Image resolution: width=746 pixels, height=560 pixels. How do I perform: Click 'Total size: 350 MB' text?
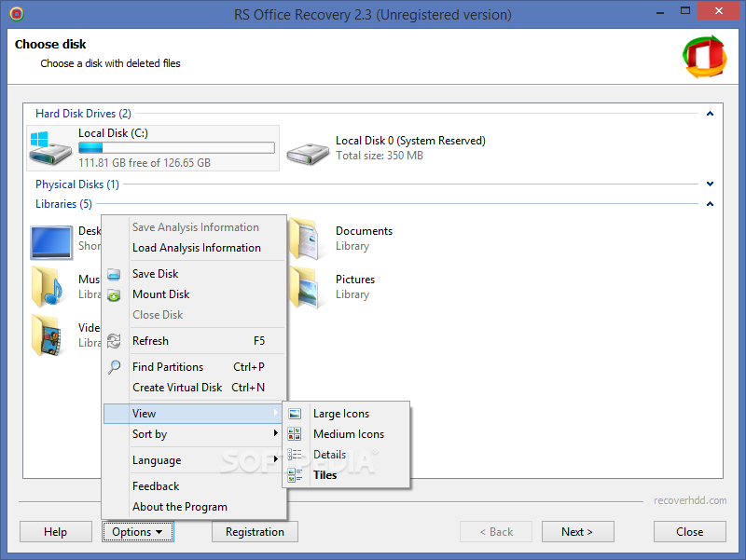point(380,156)
